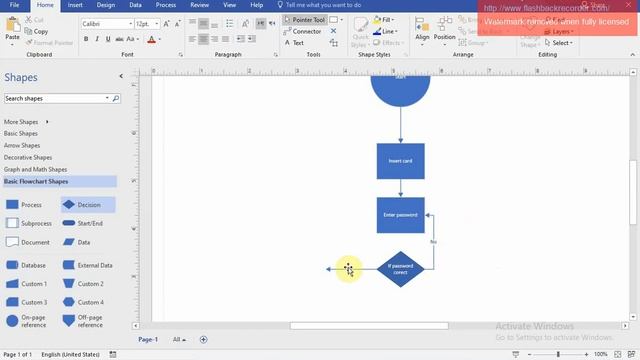
Task: Open the Rectangle tool dropdown
Action: tap(342, 20)
